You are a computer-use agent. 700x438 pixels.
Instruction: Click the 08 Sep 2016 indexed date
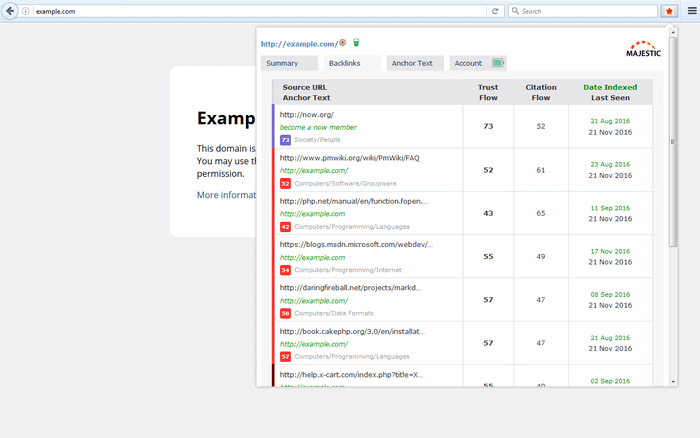pos(610,295)
